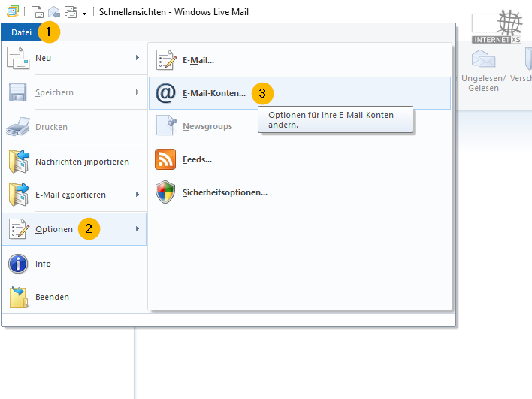Click the Newsgroups pinned page icon
Viewport: 532px width, 399px height.
tap(166, 125)
